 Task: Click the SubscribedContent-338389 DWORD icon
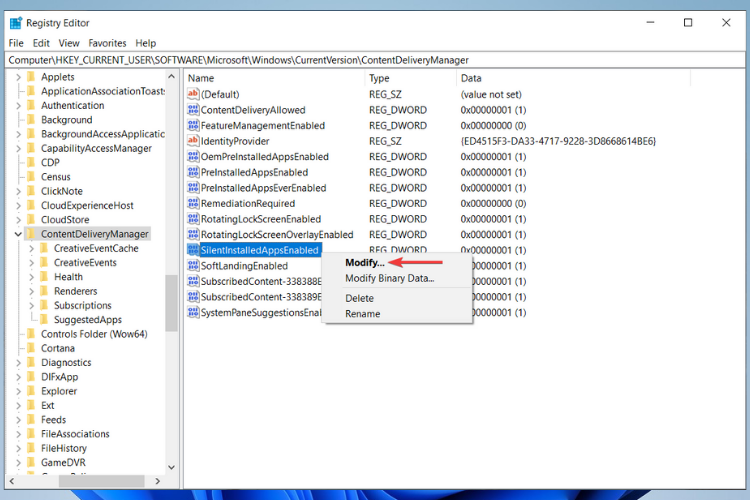click(x=193, y=297)
